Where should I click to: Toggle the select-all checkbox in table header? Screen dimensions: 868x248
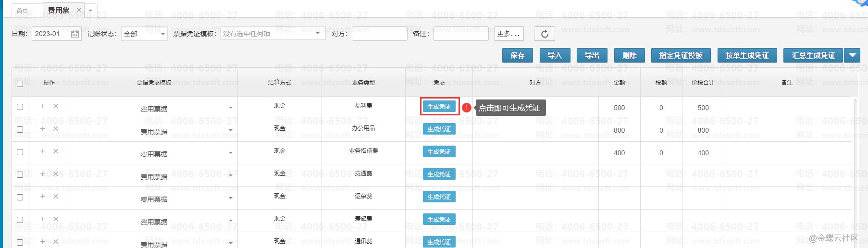[x=20, y=84]
